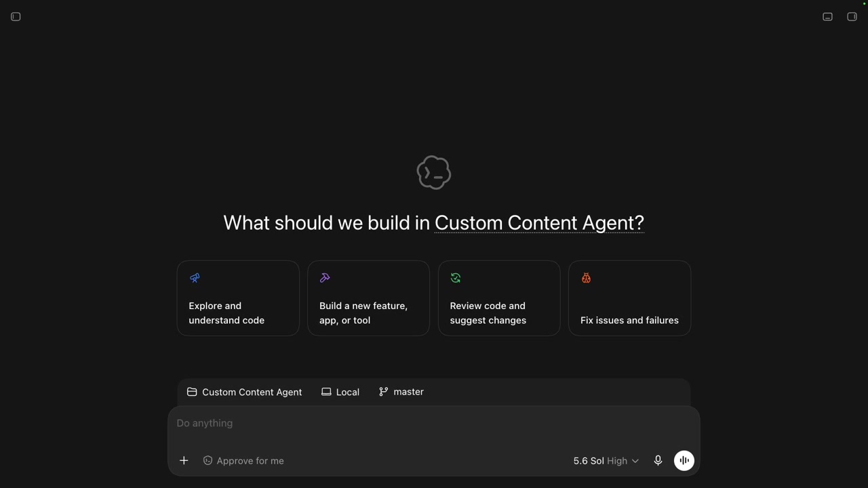Click the white voice waveform button
The image size is (868, 488).
tap(684, 461)
